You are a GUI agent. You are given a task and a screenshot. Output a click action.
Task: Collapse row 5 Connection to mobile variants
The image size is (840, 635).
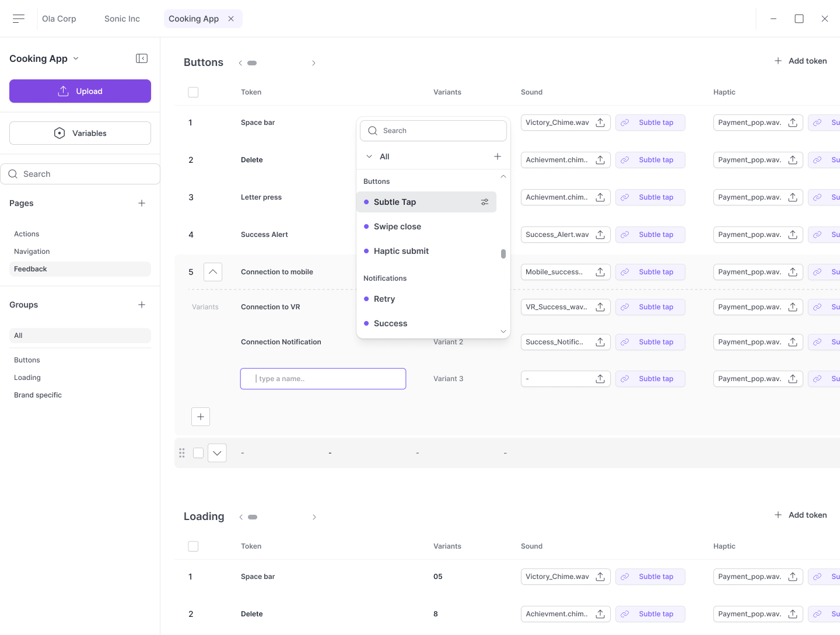pyautogui.click(x=213, y=272)
